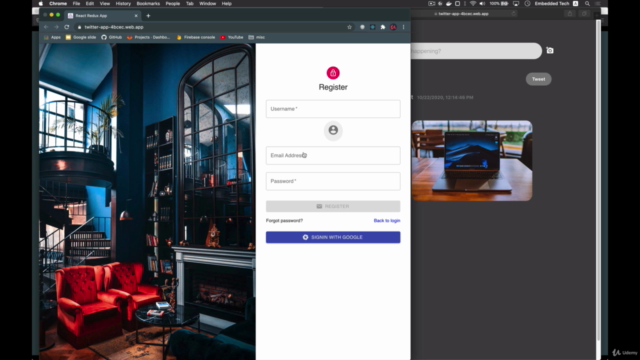
Task: Open the Firebase console bookmark
Action: (196, 37)
